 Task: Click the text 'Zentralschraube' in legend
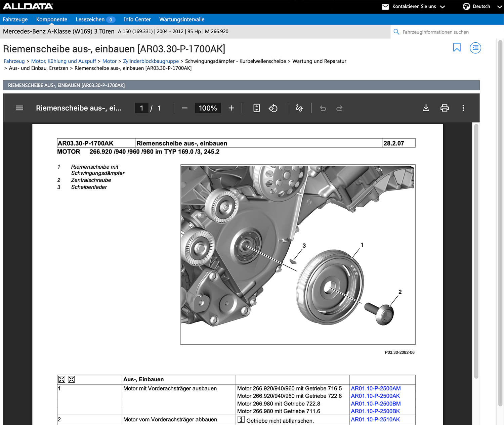click(x=91, y=180)
